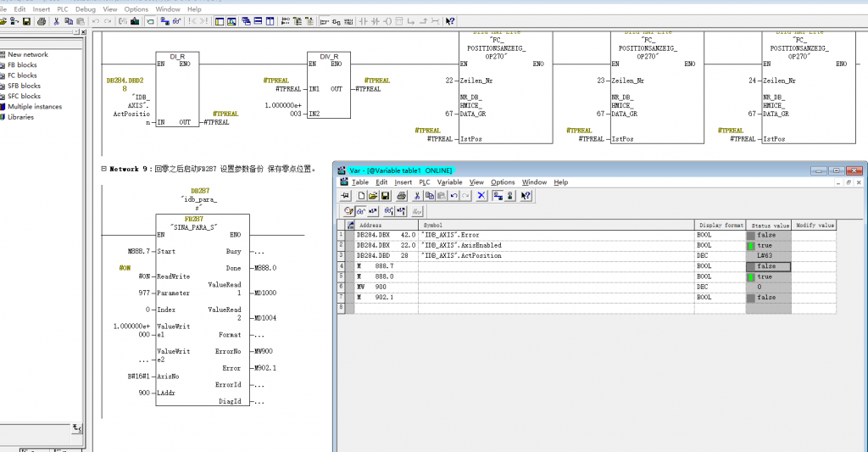Click Activate Modify Values once icon in Var window
The image size is (868, 452).
point(401,211)
